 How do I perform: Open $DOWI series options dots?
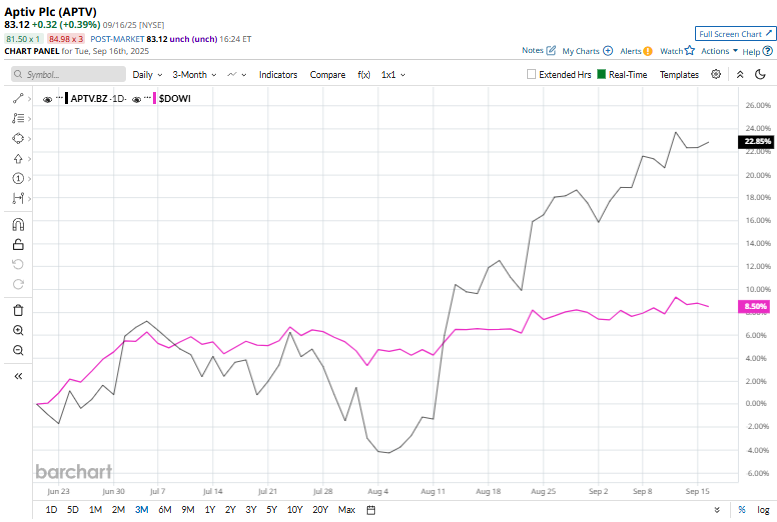point(147,98)
